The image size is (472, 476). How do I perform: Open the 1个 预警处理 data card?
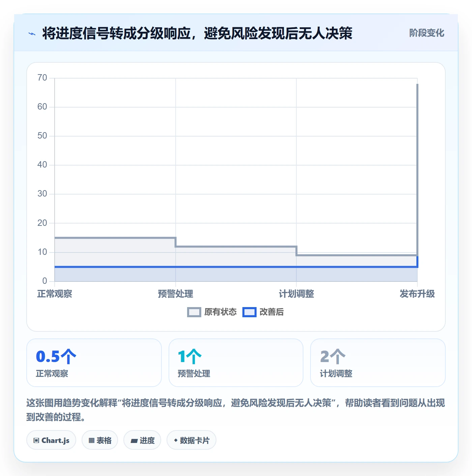pos(236,363)
